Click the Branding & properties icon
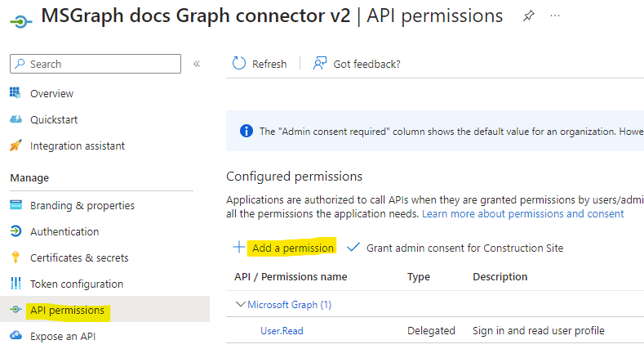 16,204
